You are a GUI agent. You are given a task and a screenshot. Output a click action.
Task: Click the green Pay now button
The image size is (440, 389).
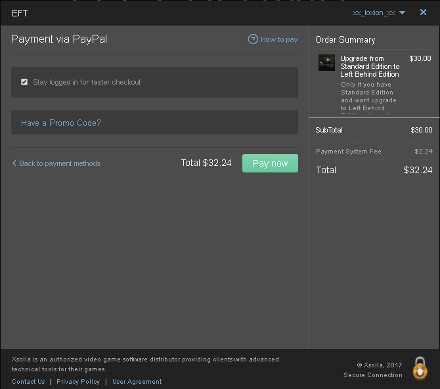[270, 163]
